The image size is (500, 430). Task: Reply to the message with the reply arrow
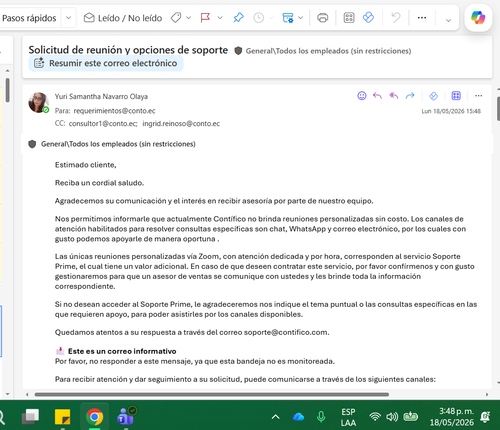377,96
